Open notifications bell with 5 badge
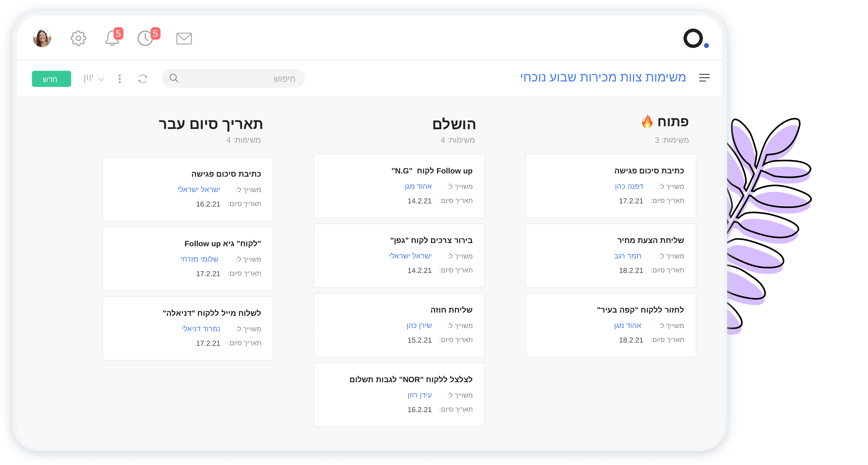868x465 pixels. pyautogui.click(x=112, y=38)
